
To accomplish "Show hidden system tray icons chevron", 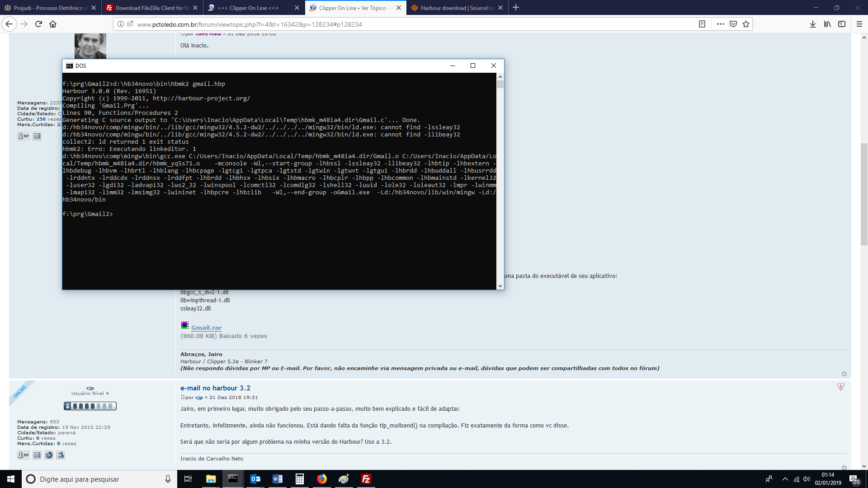I will 785,479.
